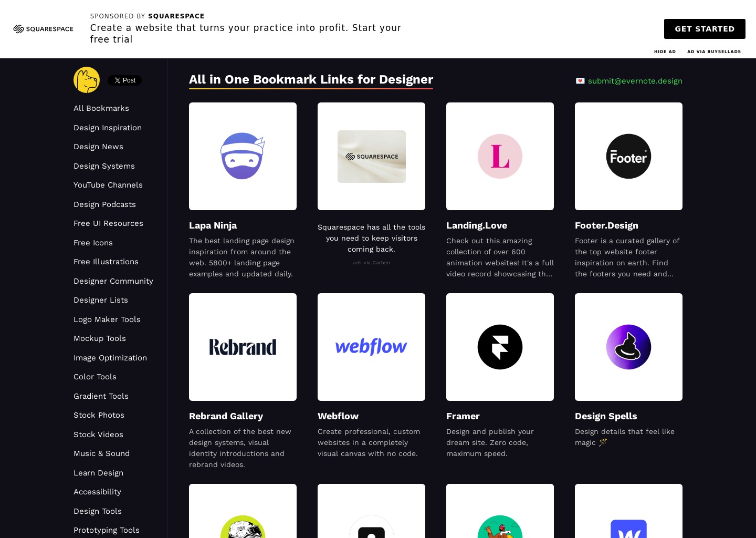Open the Design Spells wizard hat logo
This screenshot has width=756, height=538.
pyautogui.click(x=628, y=347)
